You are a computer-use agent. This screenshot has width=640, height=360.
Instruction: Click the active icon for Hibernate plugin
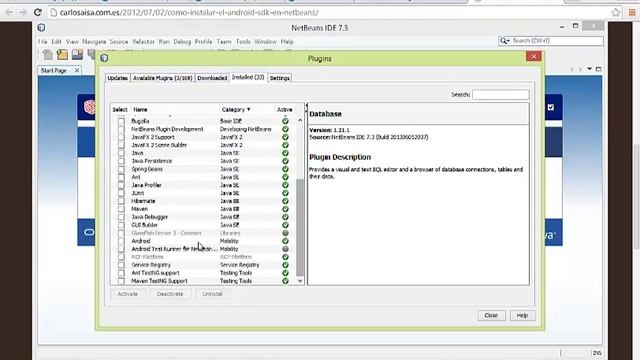pyautogui.click(x=285, y=201)
